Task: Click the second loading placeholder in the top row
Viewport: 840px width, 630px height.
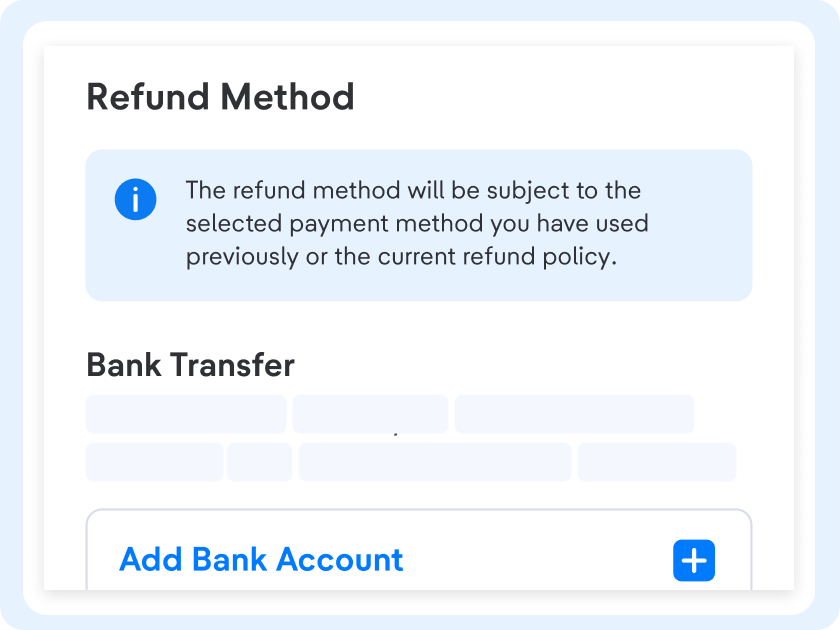Action: (x=370, y=413)
